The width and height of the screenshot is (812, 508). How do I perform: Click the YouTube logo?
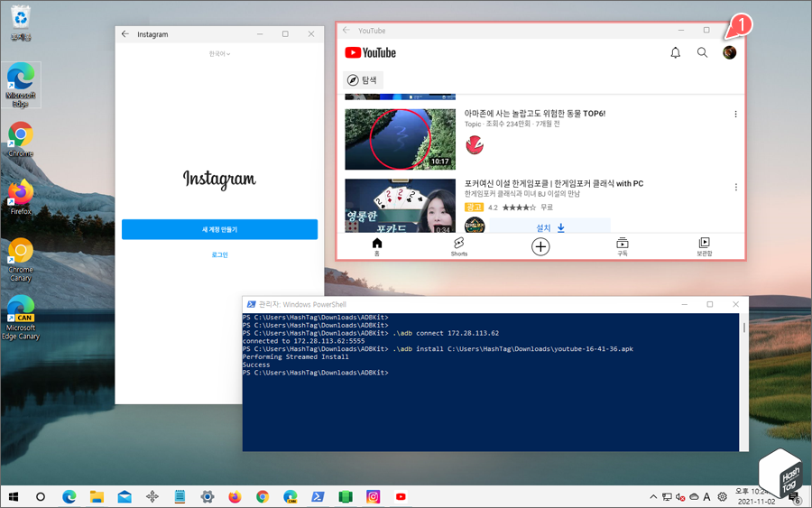click(370, 53)
